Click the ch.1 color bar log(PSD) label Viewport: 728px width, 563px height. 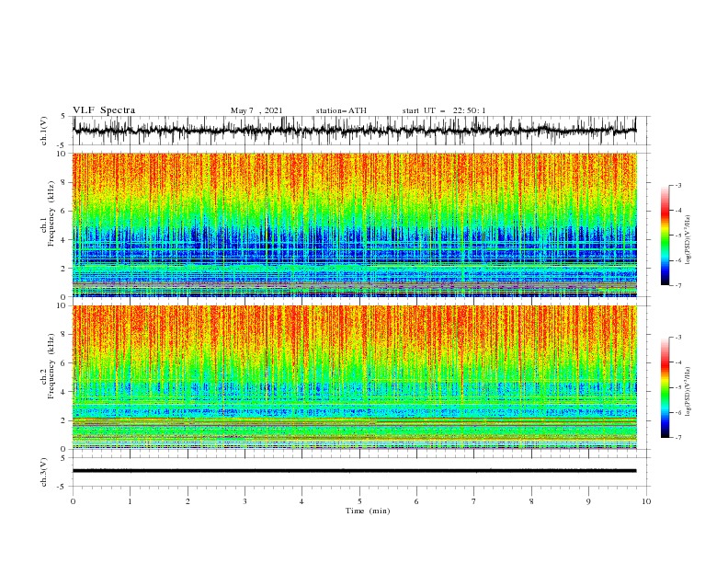[x=688, y=240]
